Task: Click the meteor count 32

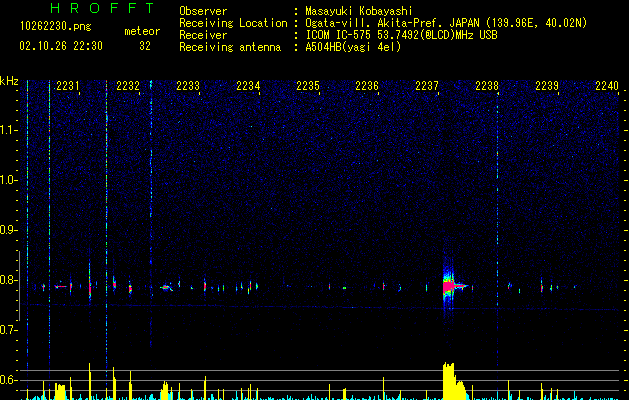Action: (145, 46)
